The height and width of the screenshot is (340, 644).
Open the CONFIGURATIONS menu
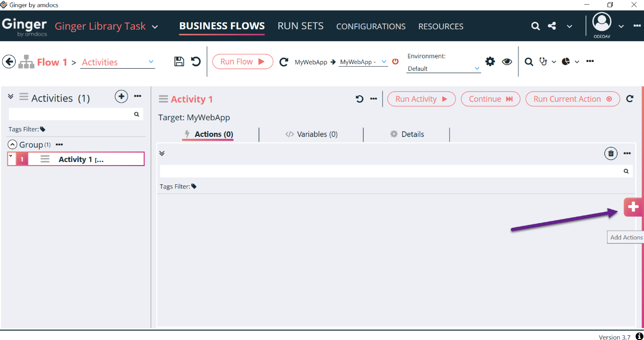coord(371,26)
